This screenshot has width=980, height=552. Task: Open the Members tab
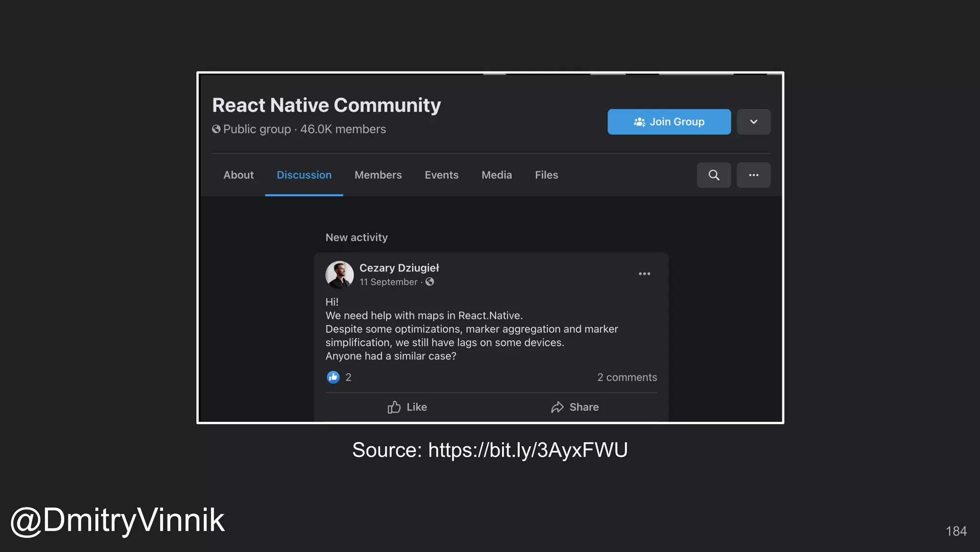click(x=378, y=175)
